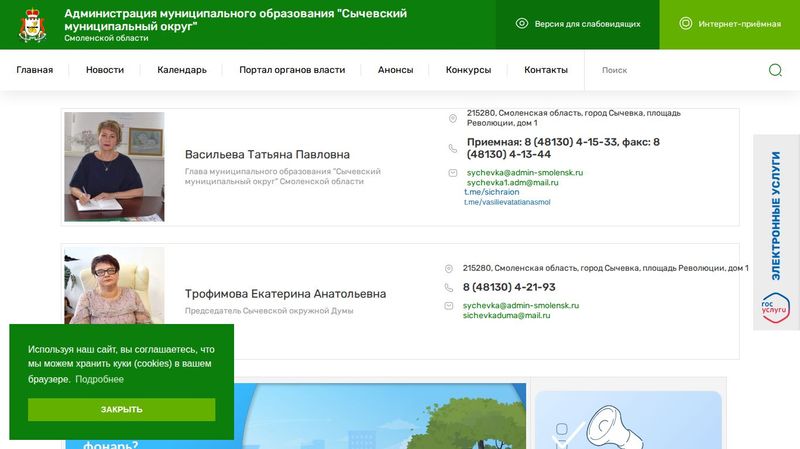Follow the Подробнее cookies link
The width and height of the screenshot is (800, 449).
(x=99, y=379)
